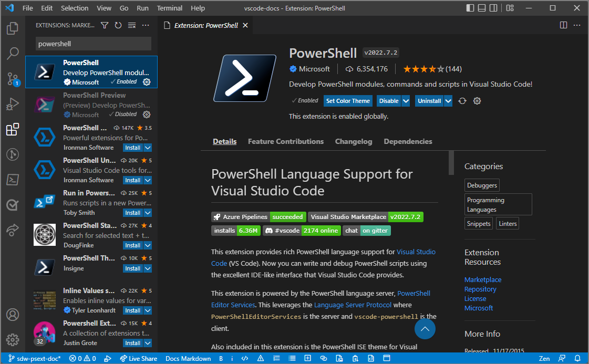The image size is (589, 364).
Task: Filter the extensions list
Action: point(105,25)
